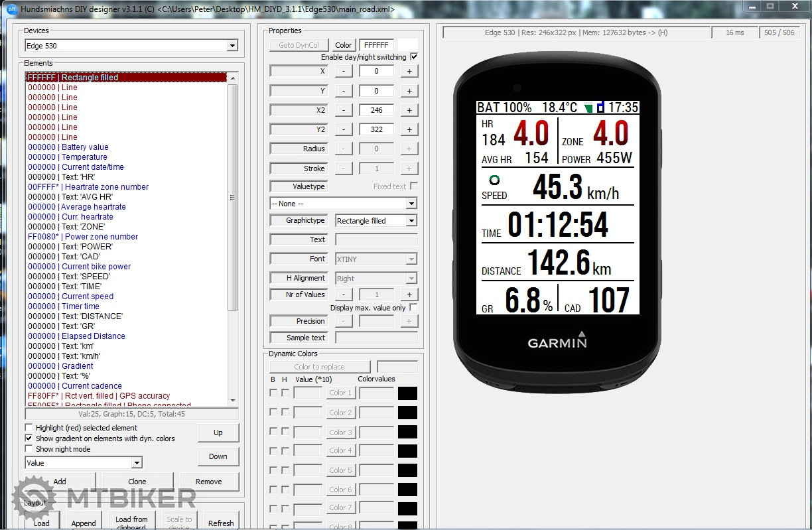Screen dimensions: 812x530
Task: Click the Clone button
Action: pos(137,482)
